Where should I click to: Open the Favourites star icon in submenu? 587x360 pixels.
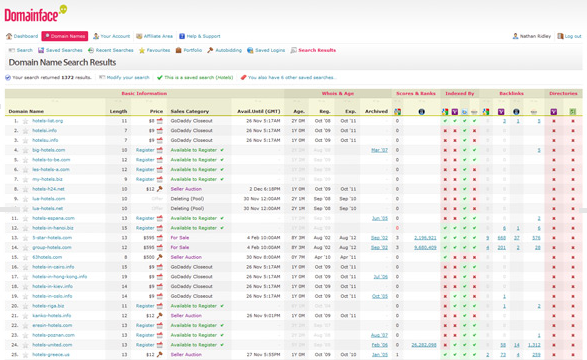point(142,50)
